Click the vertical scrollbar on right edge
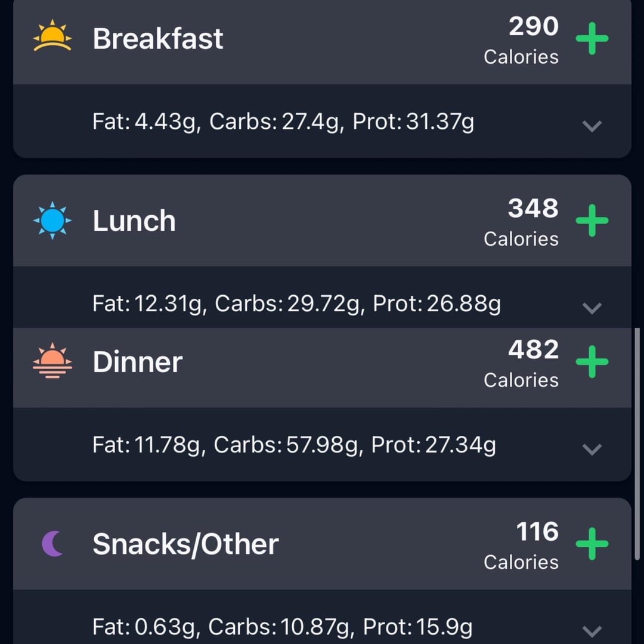The width and height of the screenshot is (644, 644). point(637,444)
